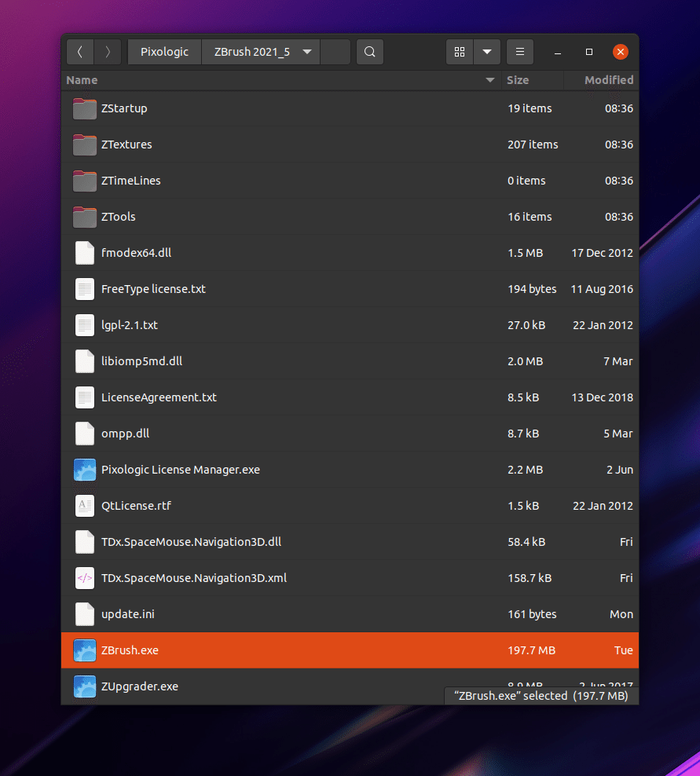This screenshot has height=776, width=700.
Task: Navigate to the Pixologic path segment
Action: pyautogui.click(x=164, y=52)
